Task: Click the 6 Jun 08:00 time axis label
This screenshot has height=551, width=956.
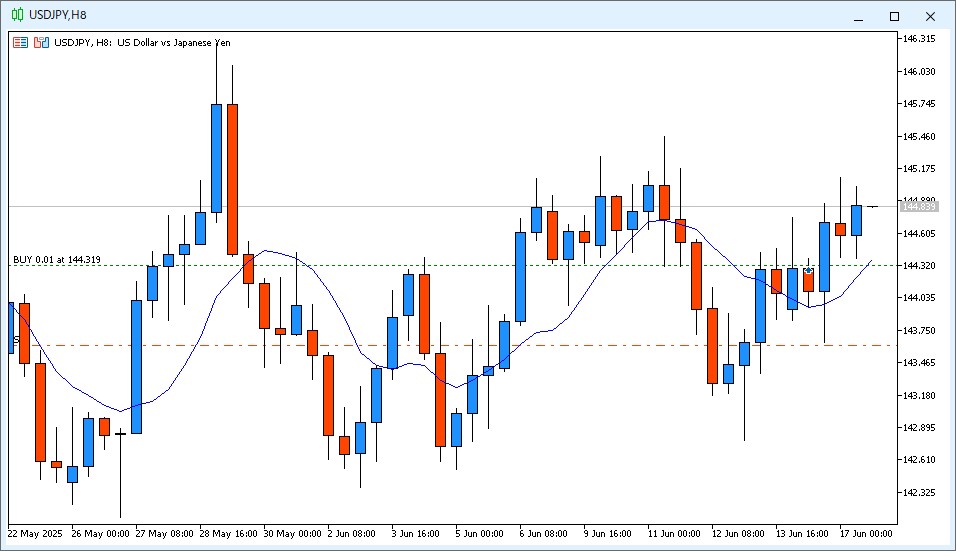Action: click(544, 534)
